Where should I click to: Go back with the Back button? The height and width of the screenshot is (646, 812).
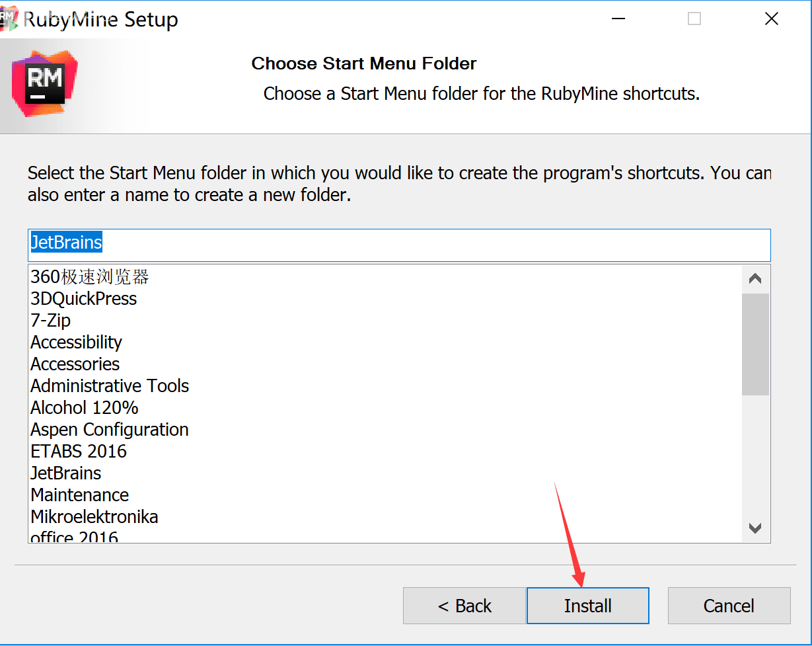tap(464, 606)
